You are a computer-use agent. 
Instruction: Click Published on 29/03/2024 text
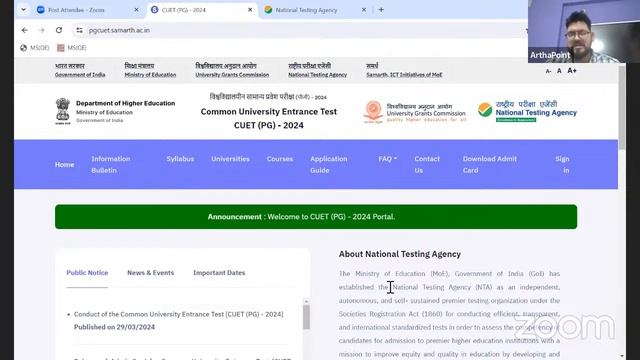114,327
